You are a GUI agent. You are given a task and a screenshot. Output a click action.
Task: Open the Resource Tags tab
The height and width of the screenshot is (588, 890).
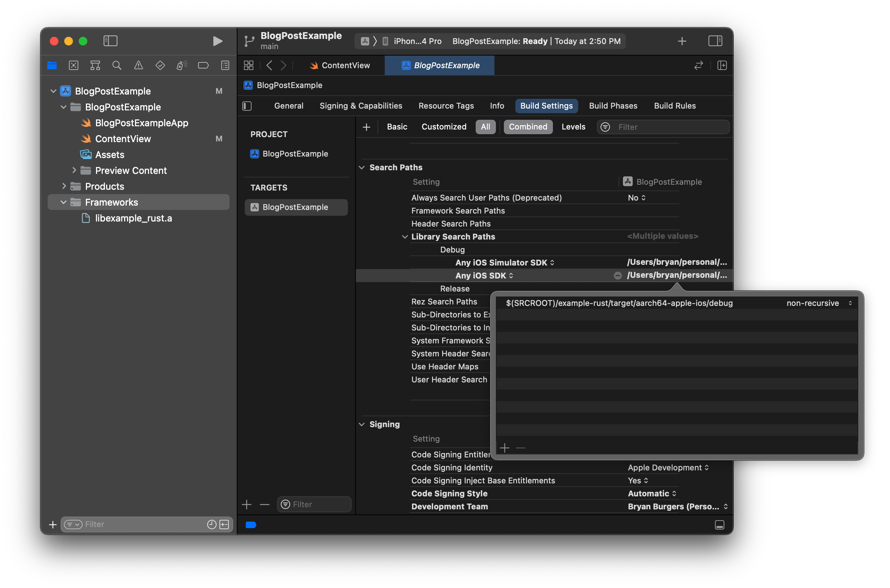(446, 106)
